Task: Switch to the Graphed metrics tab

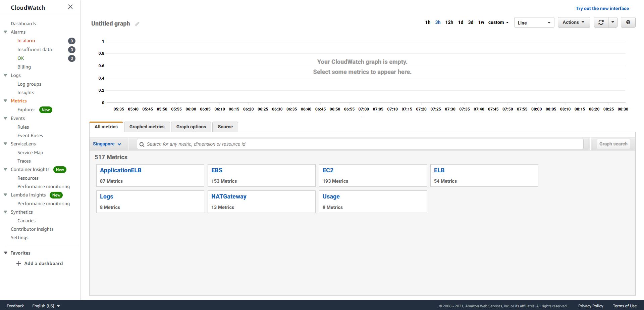Action: click(147, 127)
